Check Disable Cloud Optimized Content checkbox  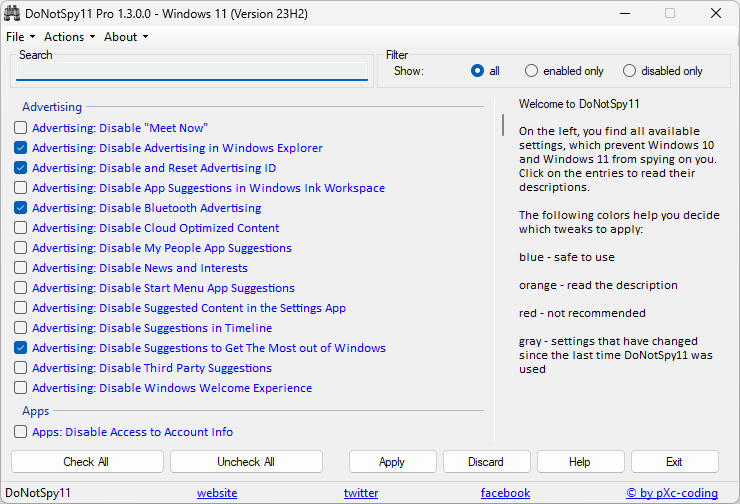20,227
